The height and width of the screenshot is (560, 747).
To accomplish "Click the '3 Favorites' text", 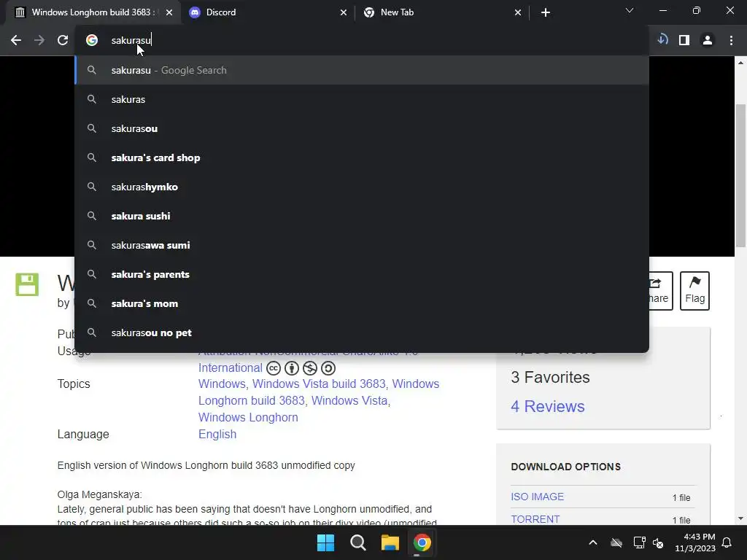I will point(550,377).
